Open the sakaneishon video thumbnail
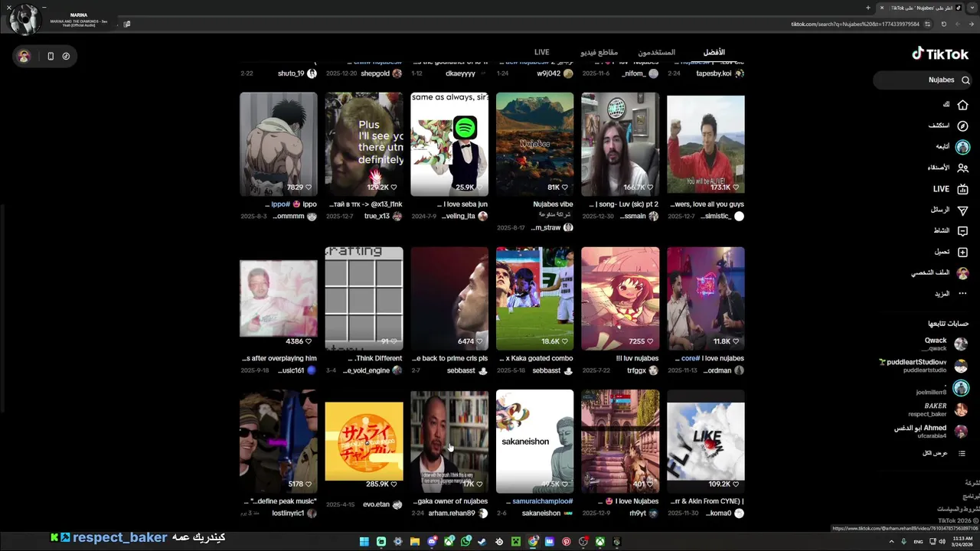Viewport: 980px width, 551px height. [x=534, y=442]
